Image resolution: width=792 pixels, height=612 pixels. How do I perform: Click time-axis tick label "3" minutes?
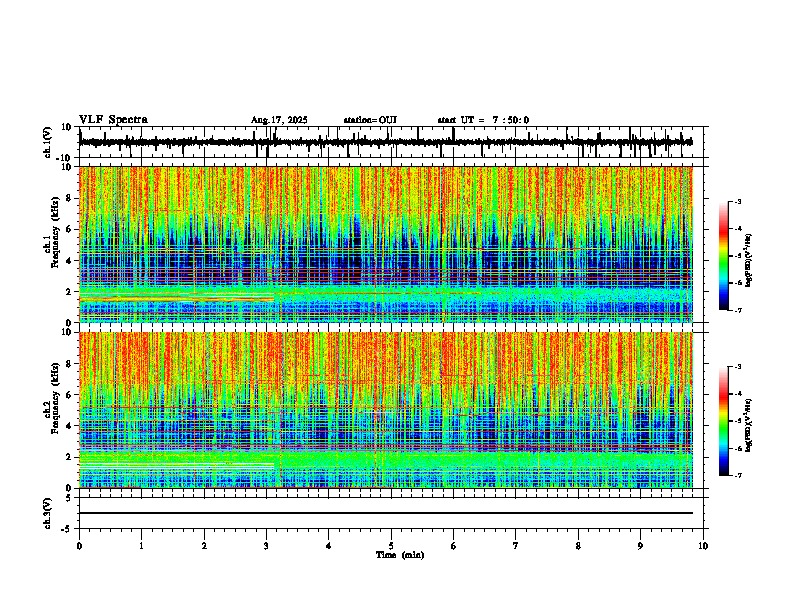pos(266,546)
